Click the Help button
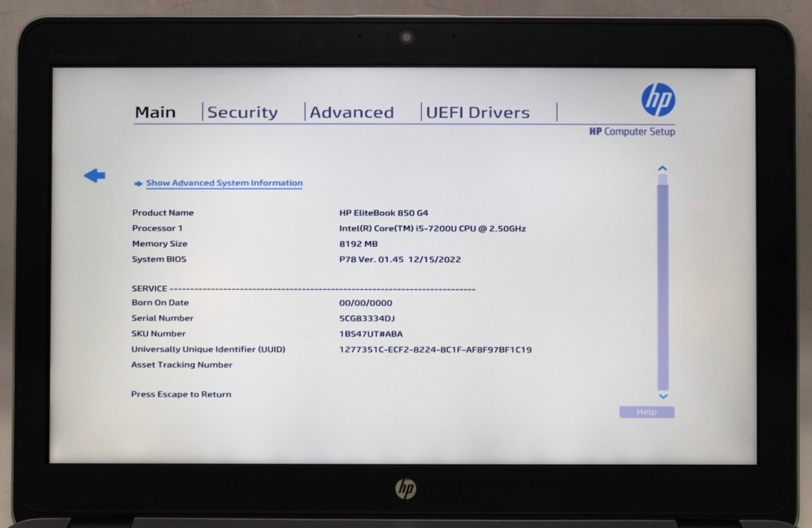The width and height of the screenshot is (812, 528). tap(646, 412)
